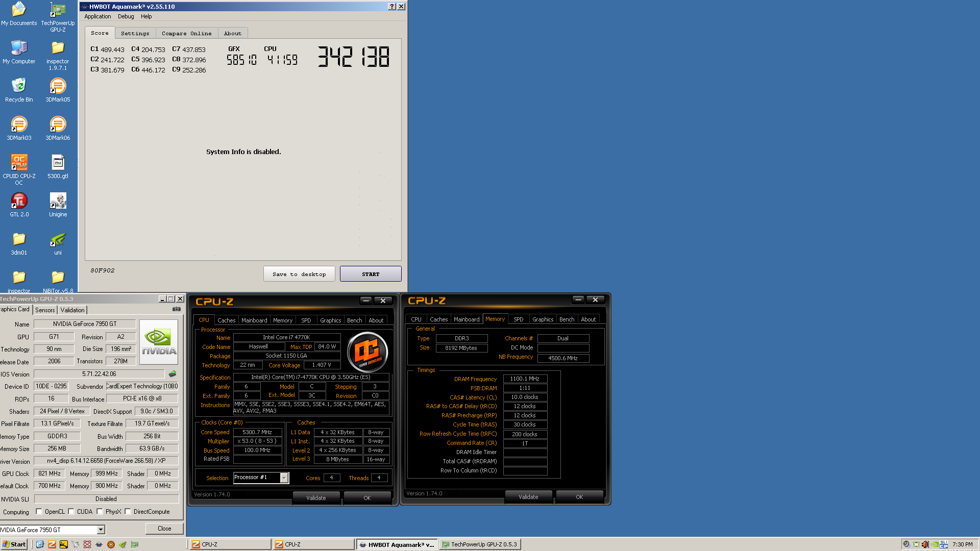Launch the CPUID CPU-Z OC shortcut
Viewport: 980px width, 551px height.
point(19,170)
